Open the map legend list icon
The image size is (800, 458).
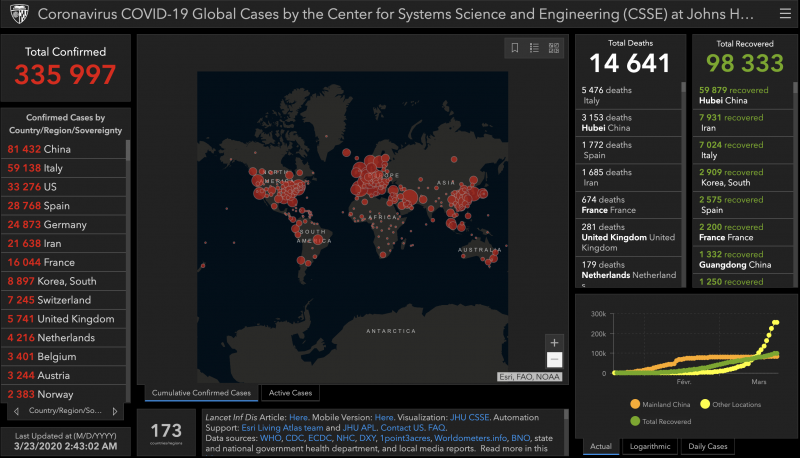pyautogui.click(x=534, y=48)
